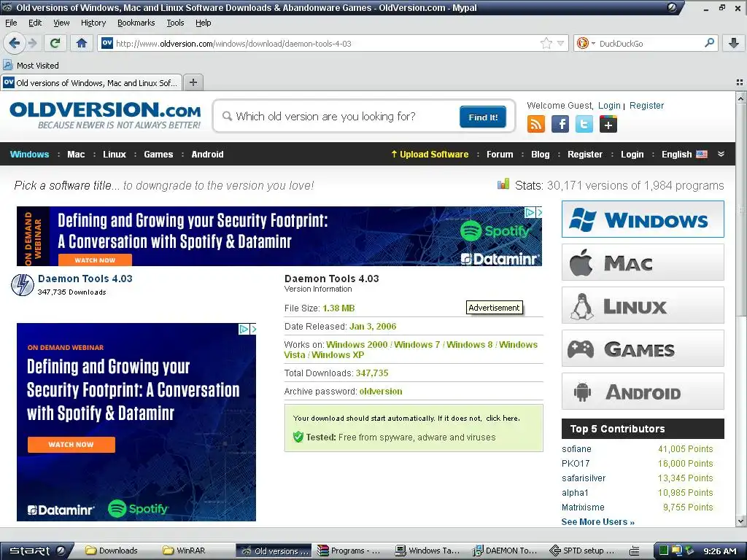
Task: Open the View menu
Action: (61, 23)
